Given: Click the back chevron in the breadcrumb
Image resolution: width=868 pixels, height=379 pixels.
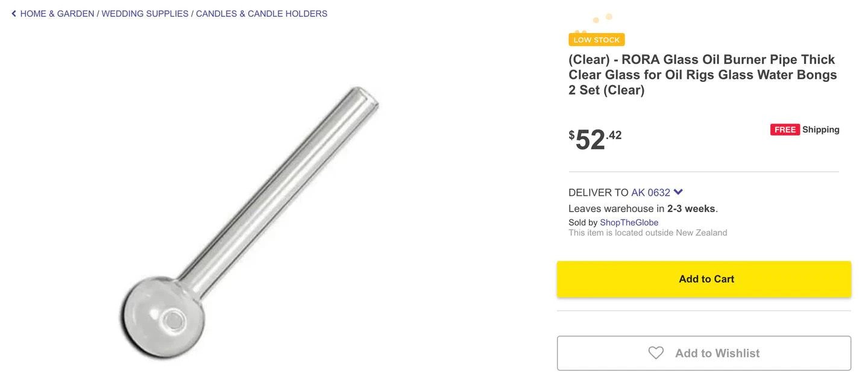Looking at the screenshot, I should [14, 14].
